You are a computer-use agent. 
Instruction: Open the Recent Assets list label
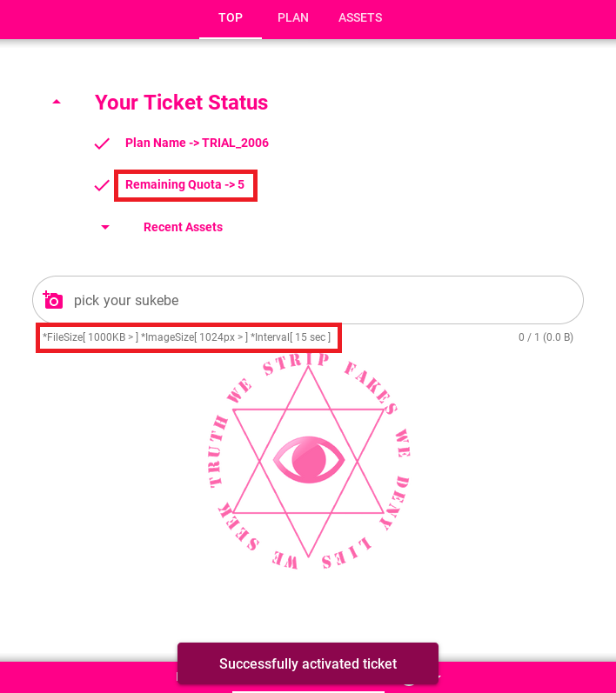point(183,227)
